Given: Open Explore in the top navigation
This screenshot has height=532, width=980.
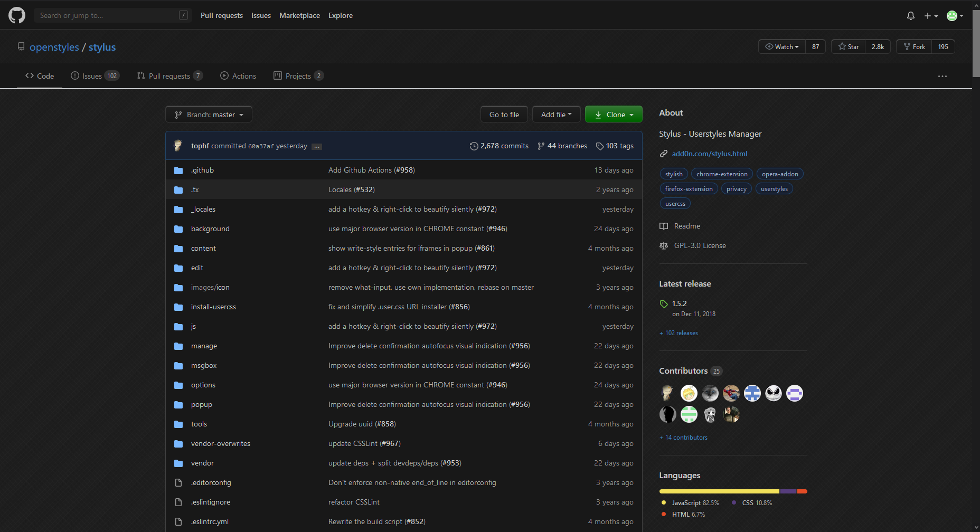Looking at the screenshot, I should pyautogui.click(x=341, y=15).
